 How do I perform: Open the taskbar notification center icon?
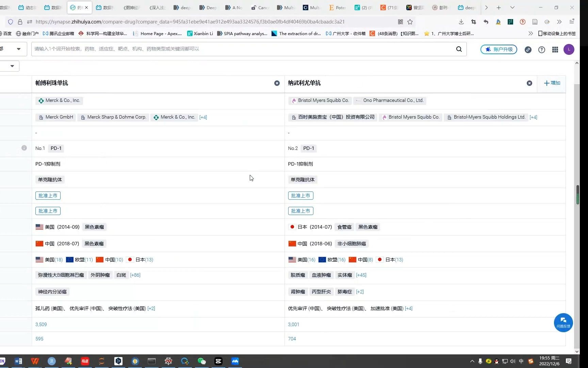[569, 361]
